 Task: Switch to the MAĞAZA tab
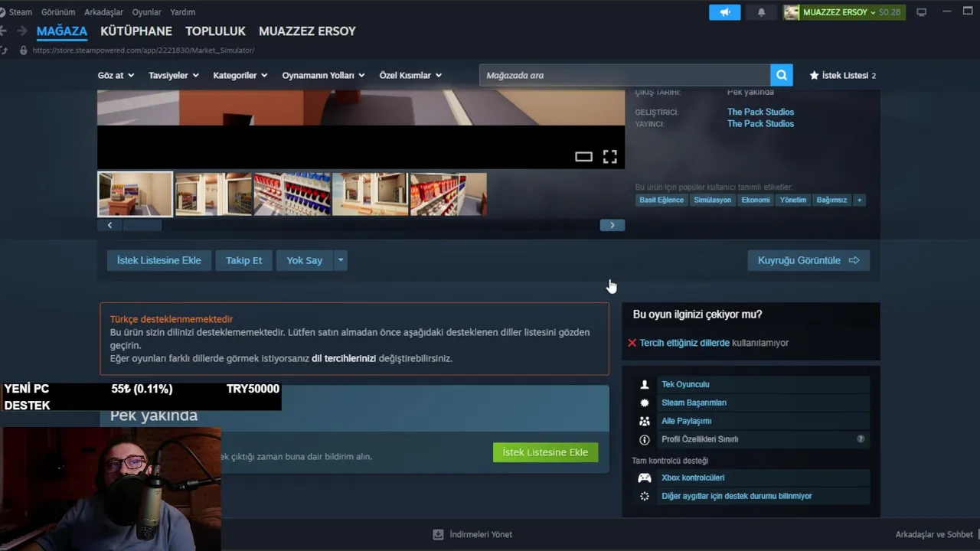coord(62,31)
